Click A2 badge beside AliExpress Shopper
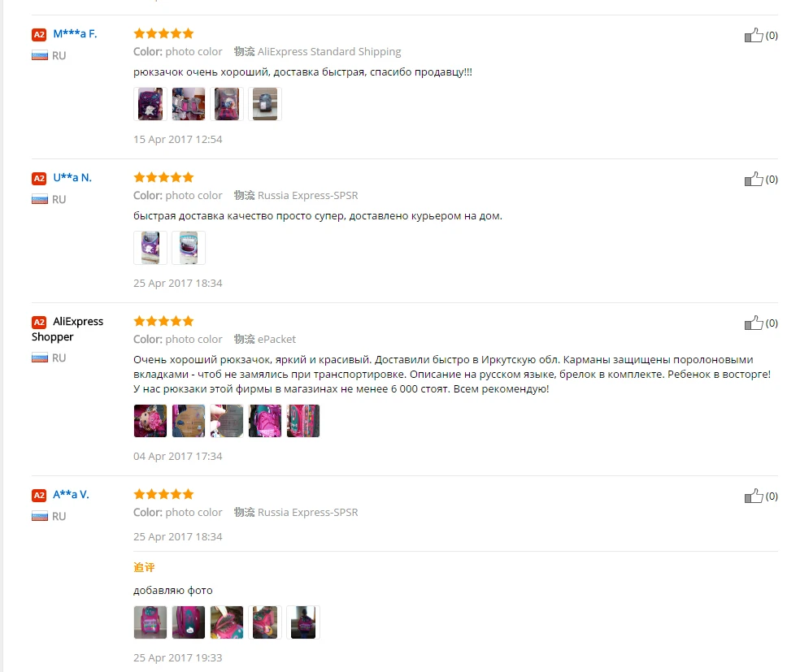This screenshot has height=672, width=800. 39,323
